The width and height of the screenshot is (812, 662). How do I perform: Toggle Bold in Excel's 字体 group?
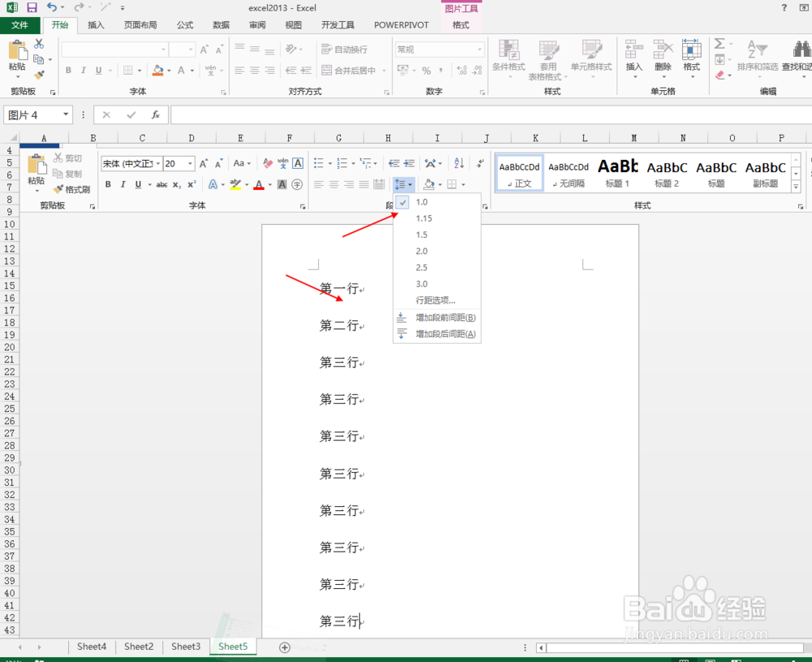click(68, 70)
